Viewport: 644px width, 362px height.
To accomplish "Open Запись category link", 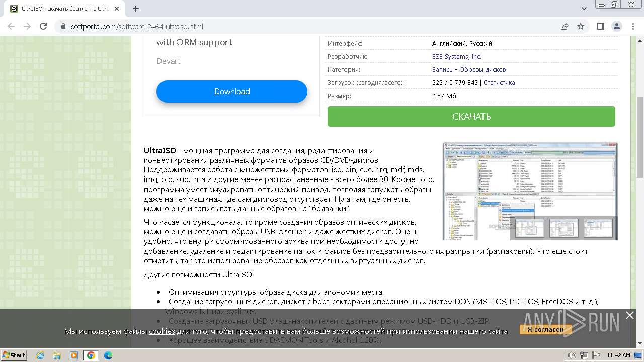I will tap(442, 69).
